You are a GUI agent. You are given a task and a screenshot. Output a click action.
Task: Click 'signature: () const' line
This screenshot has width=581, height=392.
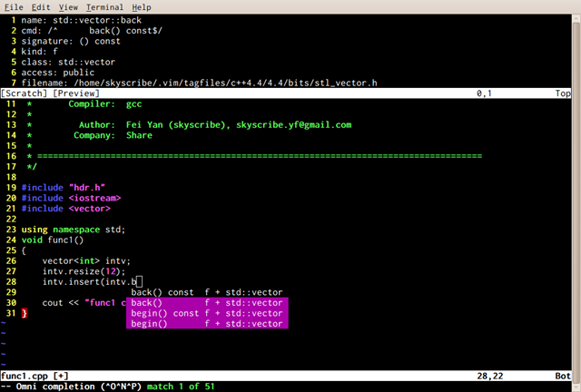(71, 41)
